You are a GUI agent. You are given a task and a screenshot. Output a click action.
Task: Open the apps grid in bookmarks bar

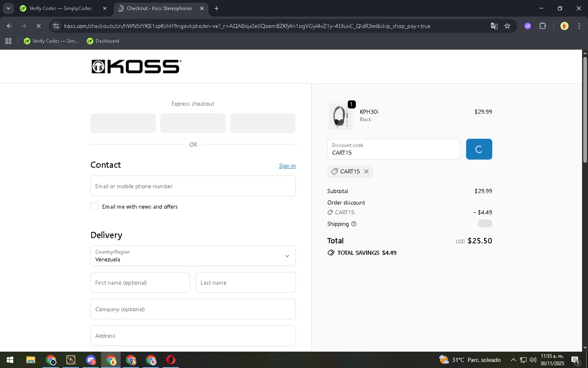(8, 41)
